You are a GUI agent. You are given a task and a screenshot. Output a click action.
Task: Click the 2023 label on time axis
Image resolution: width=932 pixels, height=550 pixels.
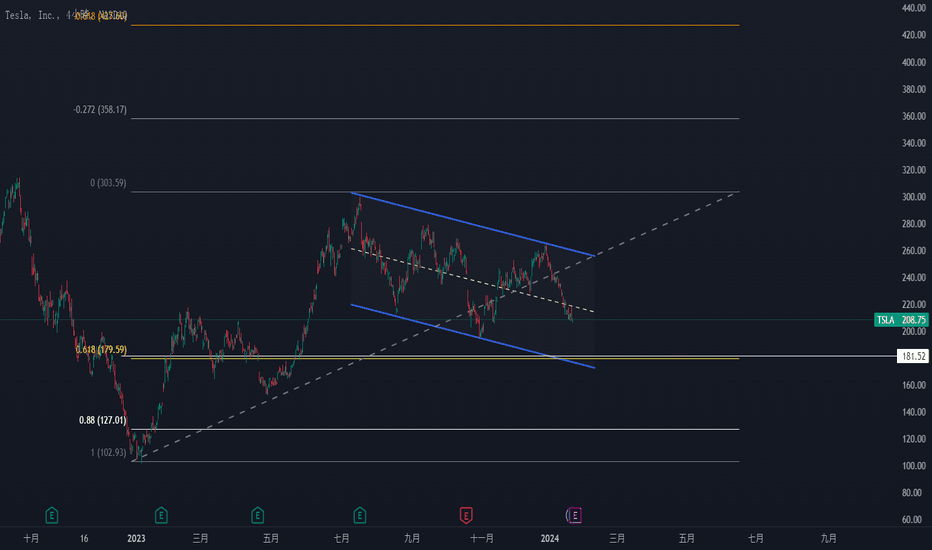click(136, 538)
